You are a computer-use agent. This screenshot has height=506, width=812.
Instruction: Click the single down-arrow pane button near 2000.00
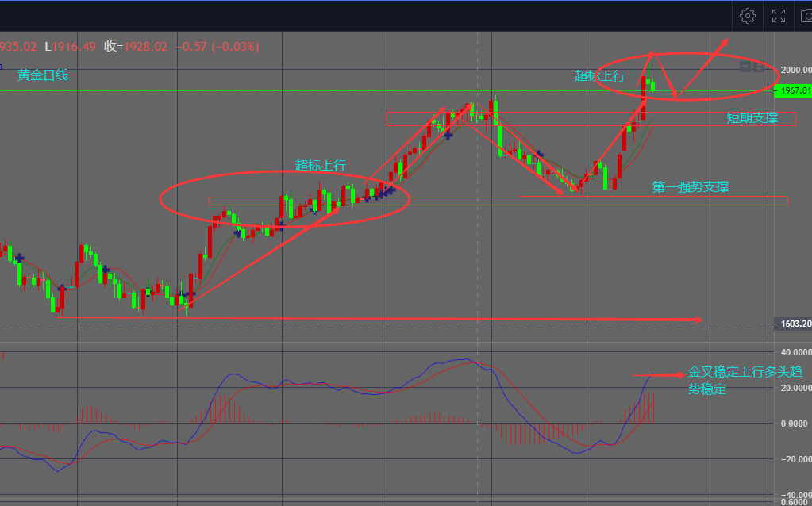745,67
